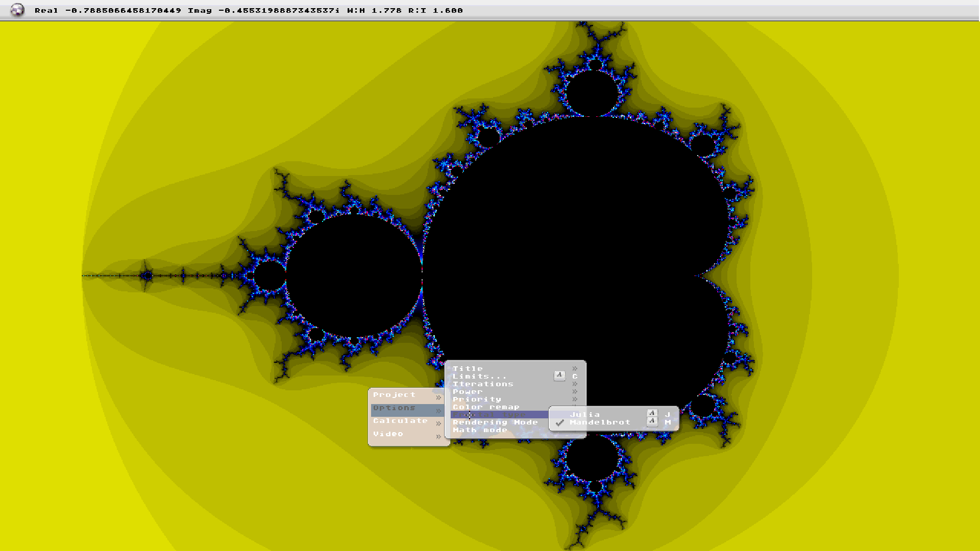Open the Limits... dialog
Image resolution: width=980 pixels, height=551 pixels.
click(x=479, y=376)
